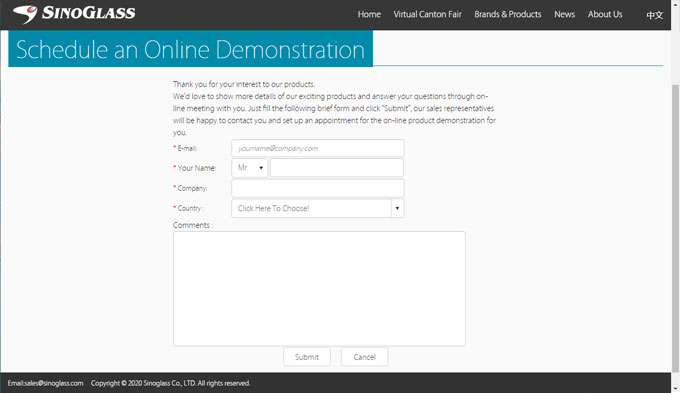The height and width of the screenshot is (393, 680).
Task: Click the 'Thank you for your interest' text
Action: (244, 84)
